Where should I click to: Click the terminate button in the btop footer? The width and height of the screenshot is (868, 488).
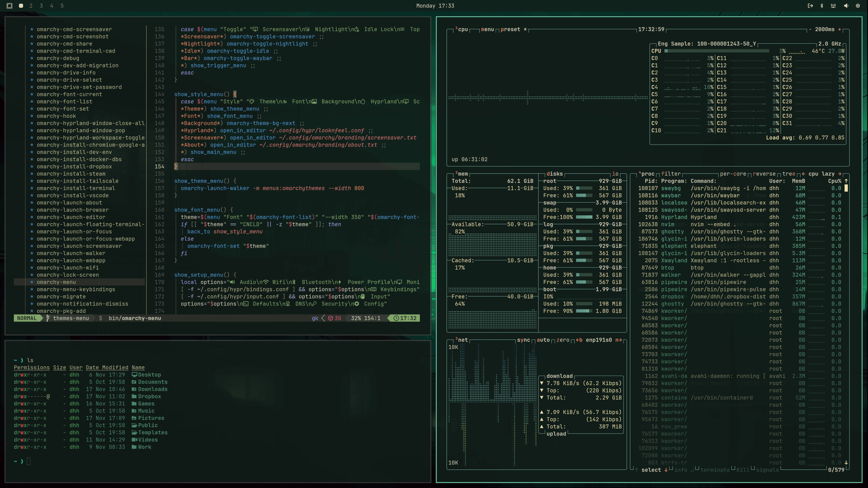(715, 470)
